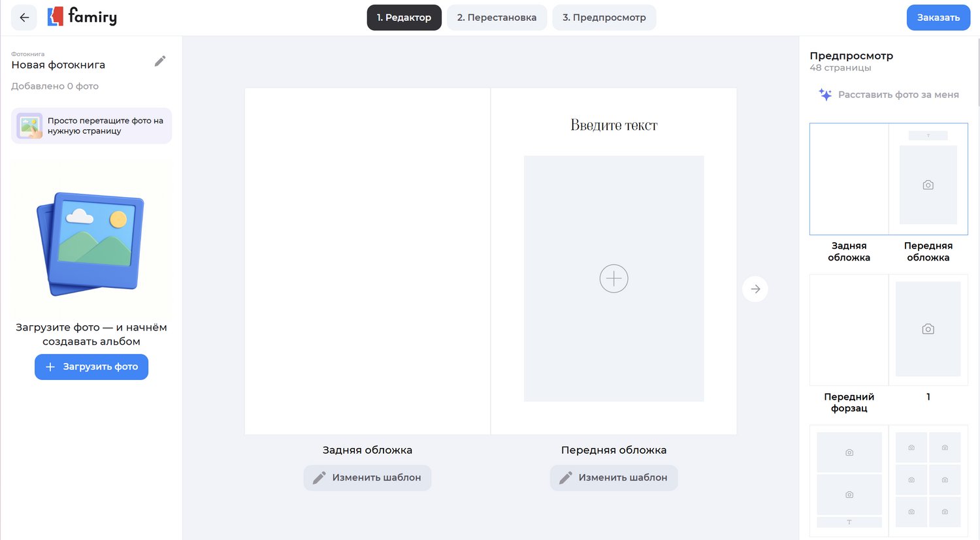The width and height of the screenshot is (980, 540).
Task: Edit photobook name with pencil icon
Action: (160, 61)
